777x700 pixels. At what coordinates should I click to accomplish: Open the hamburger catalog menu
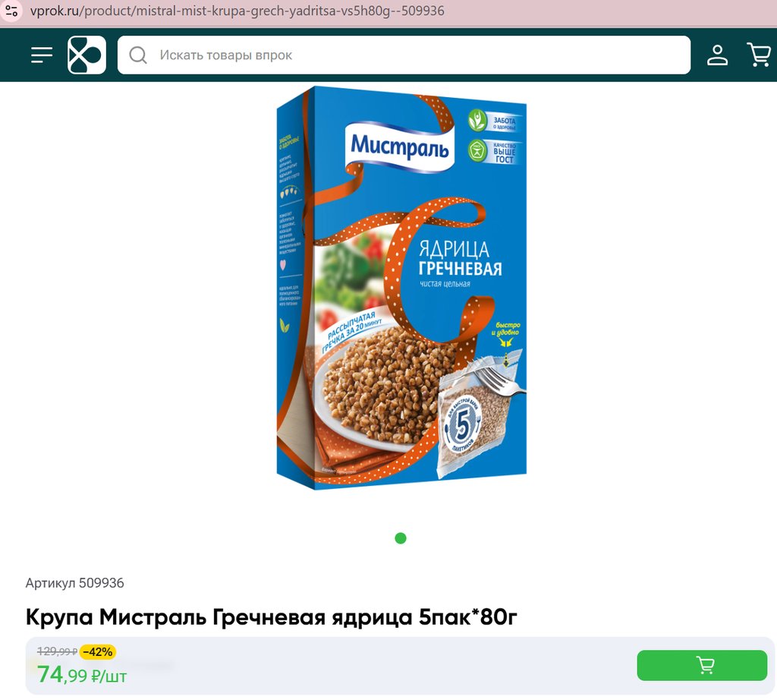[x=42, y=55]
